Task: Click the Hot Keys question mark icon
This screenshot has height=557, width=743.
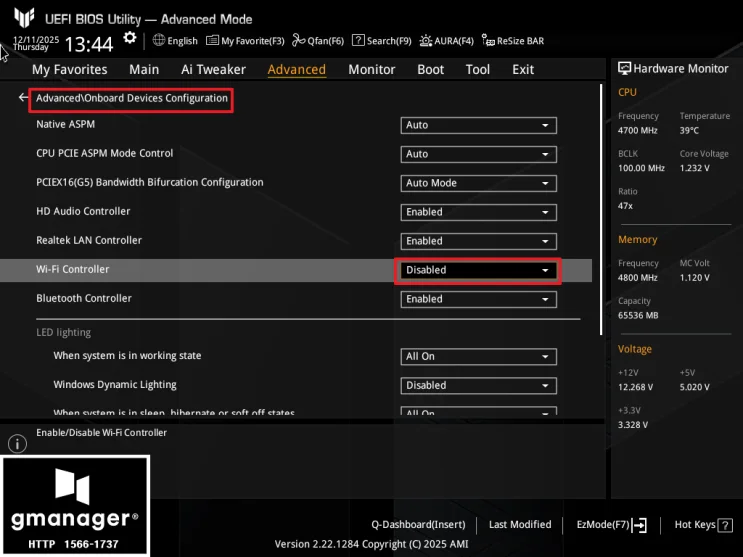Action: [x=725, y=525]
